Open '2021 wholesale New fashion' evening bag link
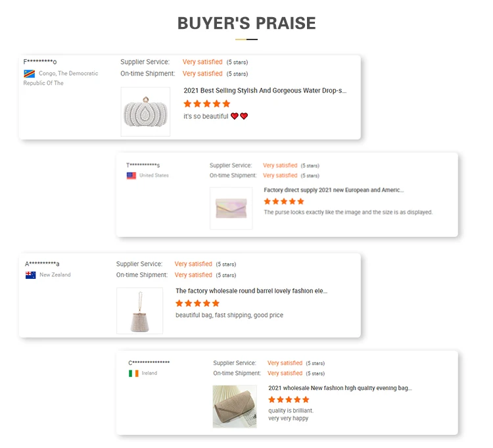This screenshot has height=448, width=493. pos(340,388)
